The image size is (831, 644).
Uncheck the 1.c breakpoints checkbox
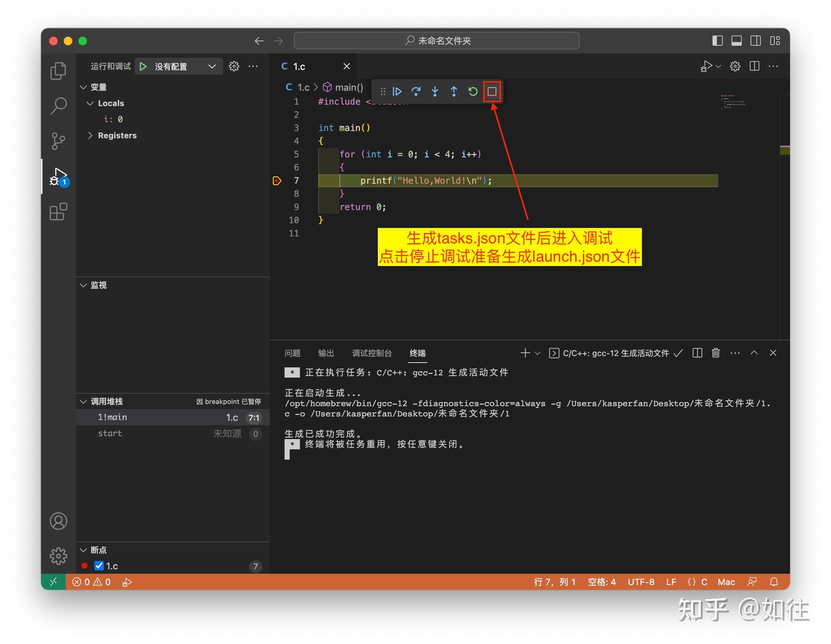coord(99,566)
